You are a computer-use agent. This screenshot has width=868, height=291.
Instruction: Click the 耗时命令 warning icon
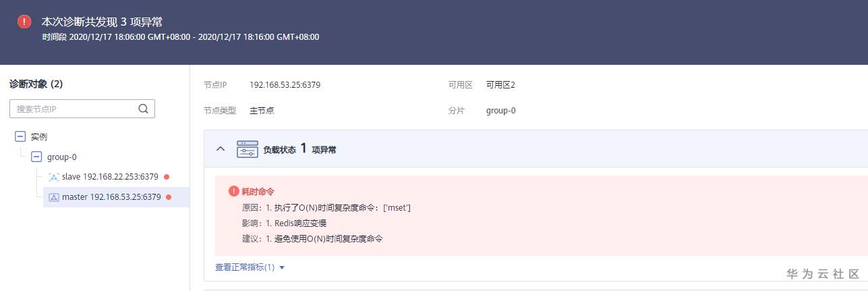point(234,191)
